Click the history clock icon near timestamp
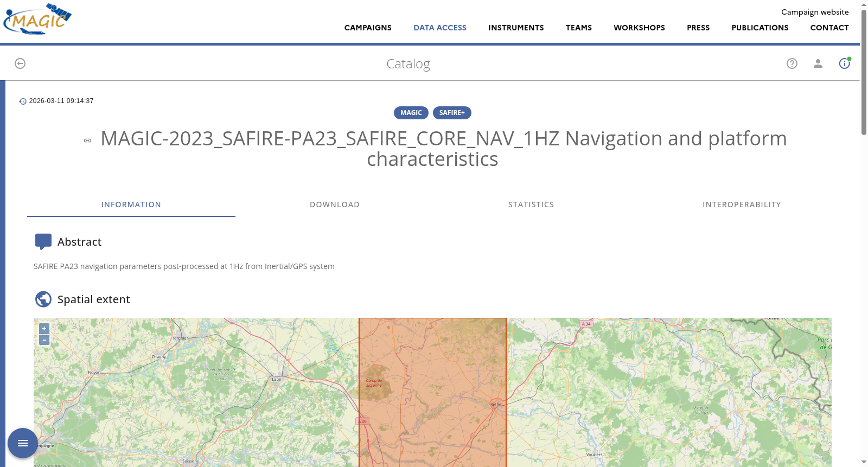The height and width of the screenshot is (467, 868). (23, 101)
